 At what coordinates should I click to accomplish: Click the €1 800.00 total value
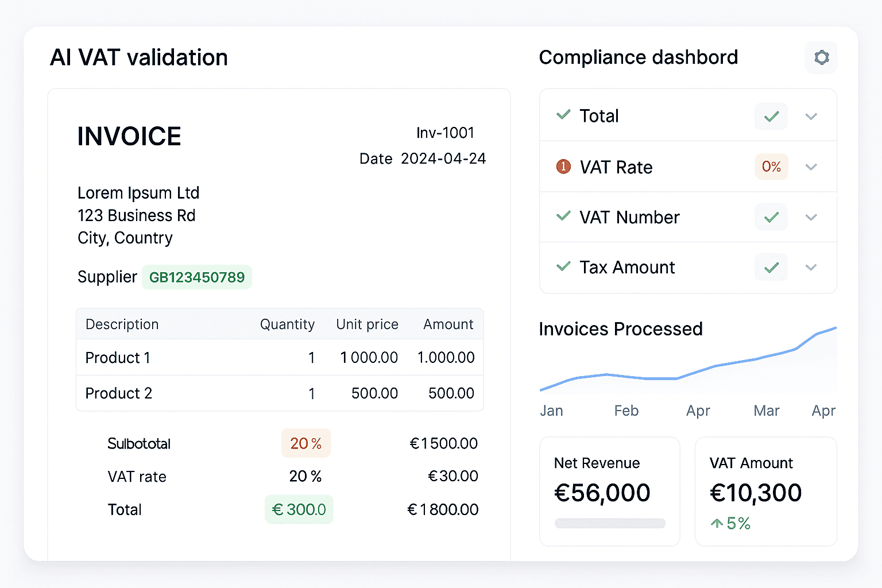click(x=443, y=509)
